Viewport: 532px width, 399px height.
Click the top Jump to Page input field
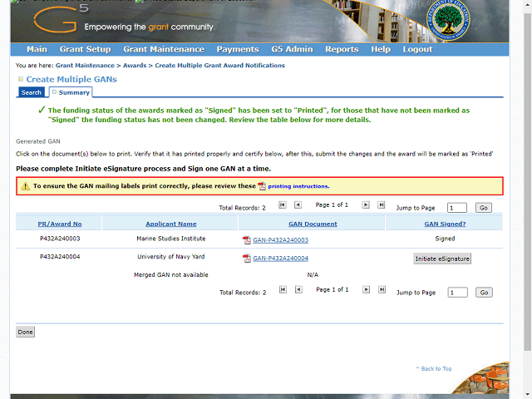pos(456,208)
